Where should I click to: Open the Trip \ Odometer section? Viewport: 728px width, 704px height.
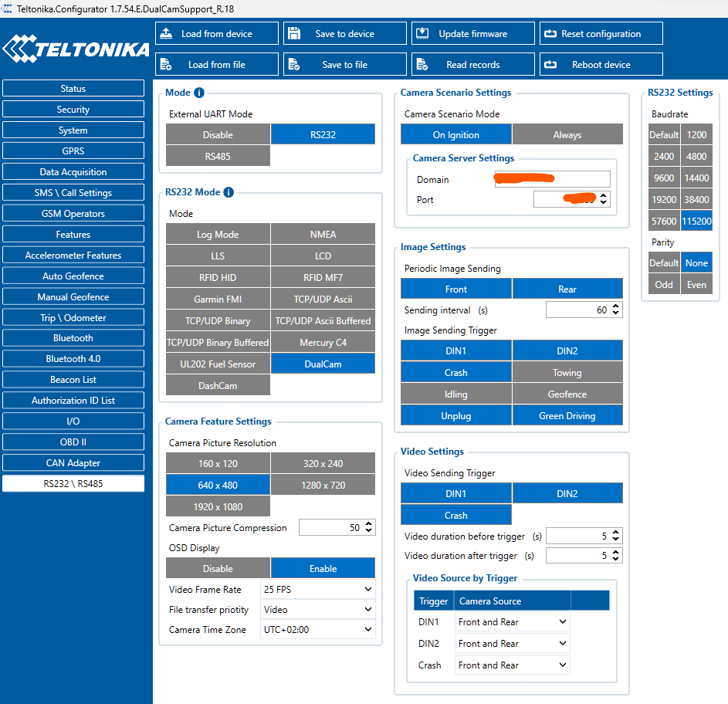pyautogui.click(x=73, y=317)
